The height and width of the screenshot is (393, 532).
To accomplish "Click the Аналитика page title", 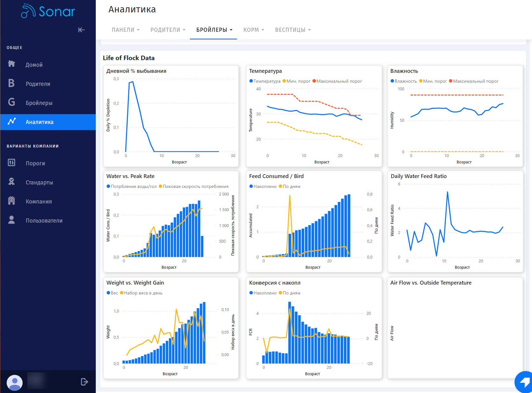I will 132,10.
